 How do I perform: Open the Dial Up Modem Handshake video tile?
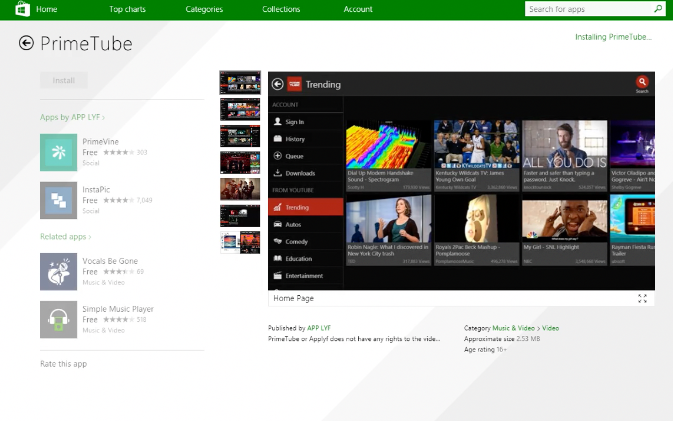[388, 155]
